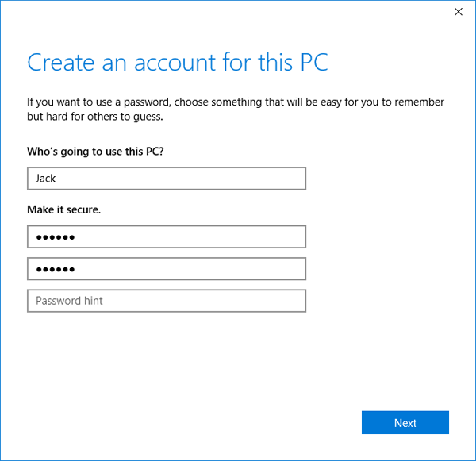
Task: Click the Next button
Action: point(405,423)
